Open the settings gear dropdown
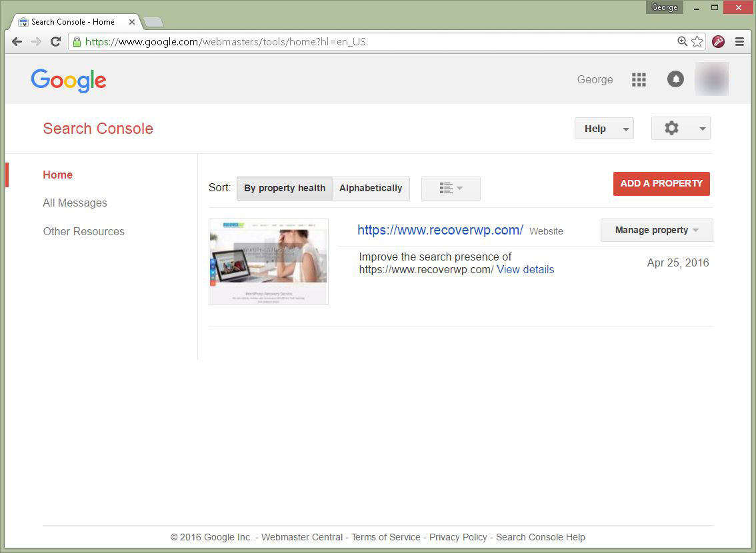Screen dimensions: 756x553 681,128
